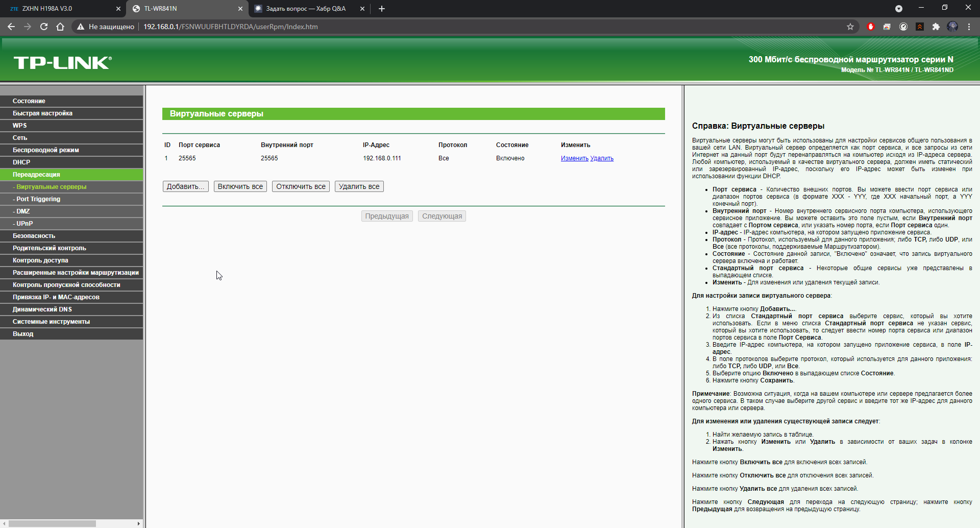
Task: Click IP address 192.168.0.111 cell
Action: coord(382,158)
